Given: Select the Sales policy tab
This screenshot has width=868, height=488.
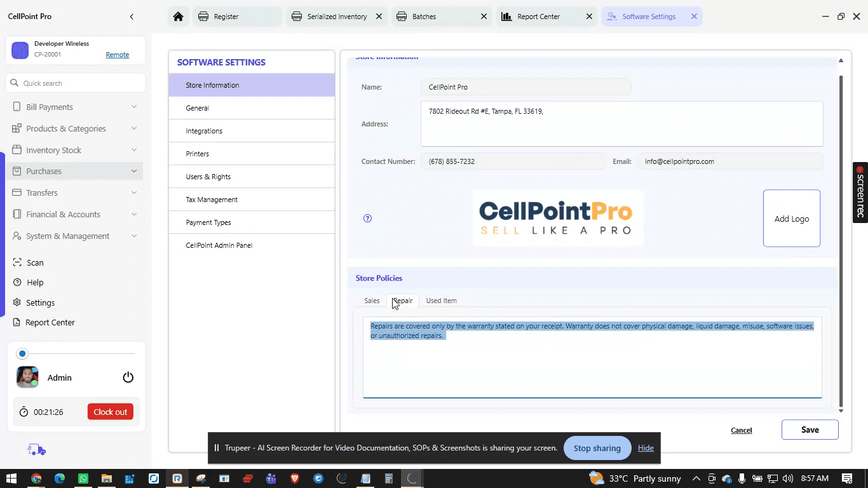Looking at the screenshot, I should pyautogui.click(x=372, y=301).
